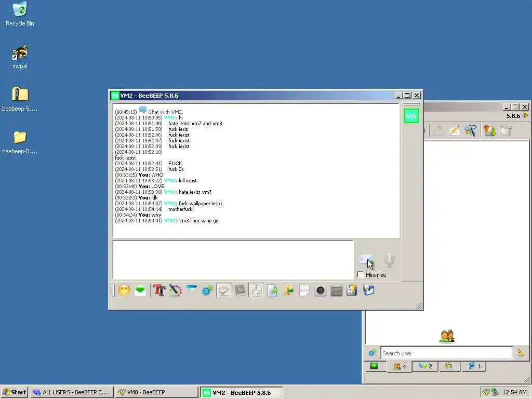Open the tools wrench icon in main window

click(x=471, y=130)
